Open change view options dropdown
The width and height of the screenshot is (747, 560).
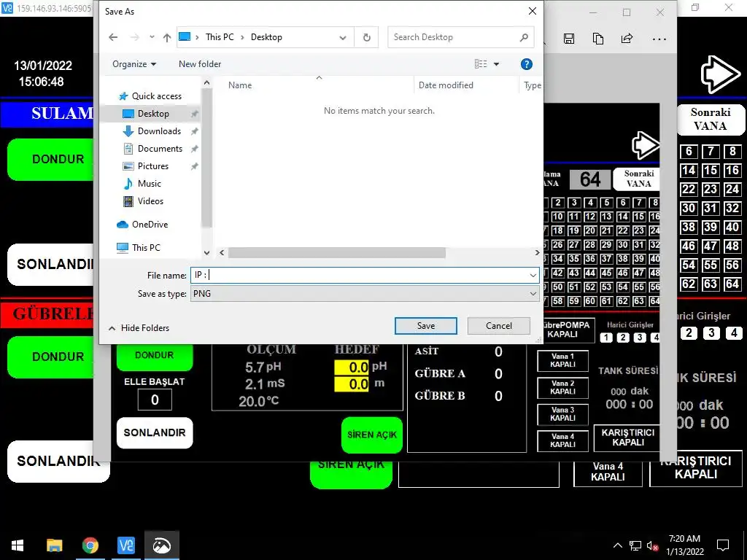(496, 64)
